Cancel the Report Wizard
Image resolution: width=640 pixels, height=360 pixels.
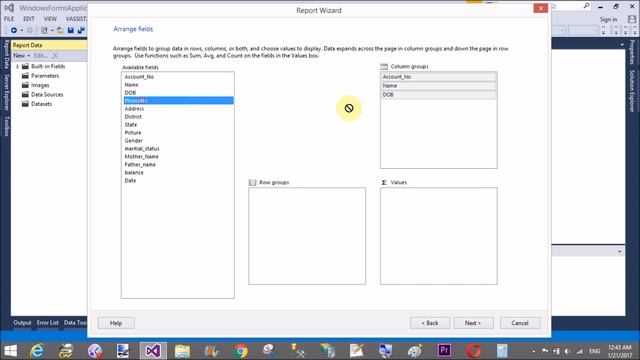pos(520,323)
